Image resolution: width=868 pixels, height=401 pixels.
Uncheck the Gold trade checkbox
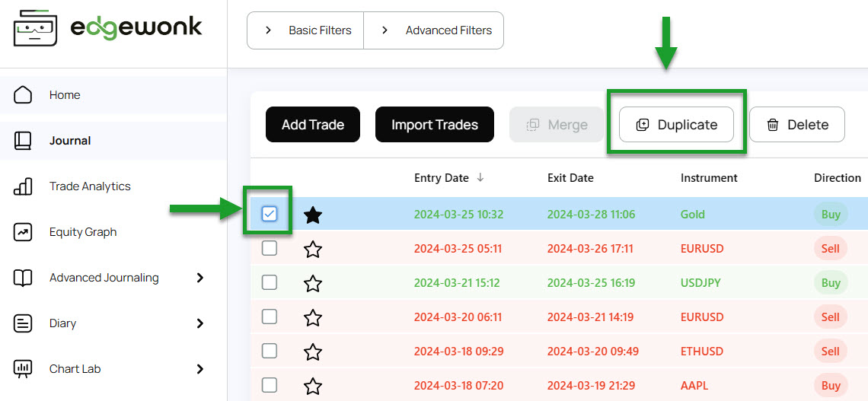(269, 214)
